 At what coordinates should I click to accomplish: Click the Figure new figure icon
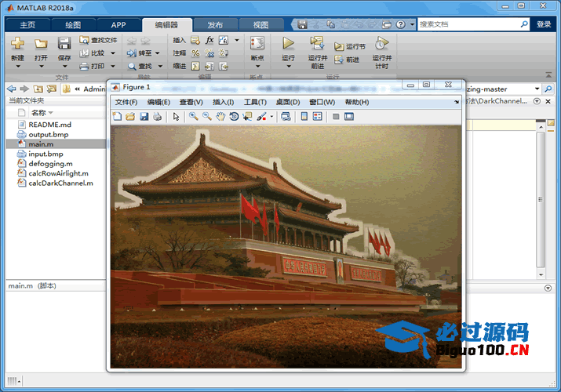click(117, 116)
